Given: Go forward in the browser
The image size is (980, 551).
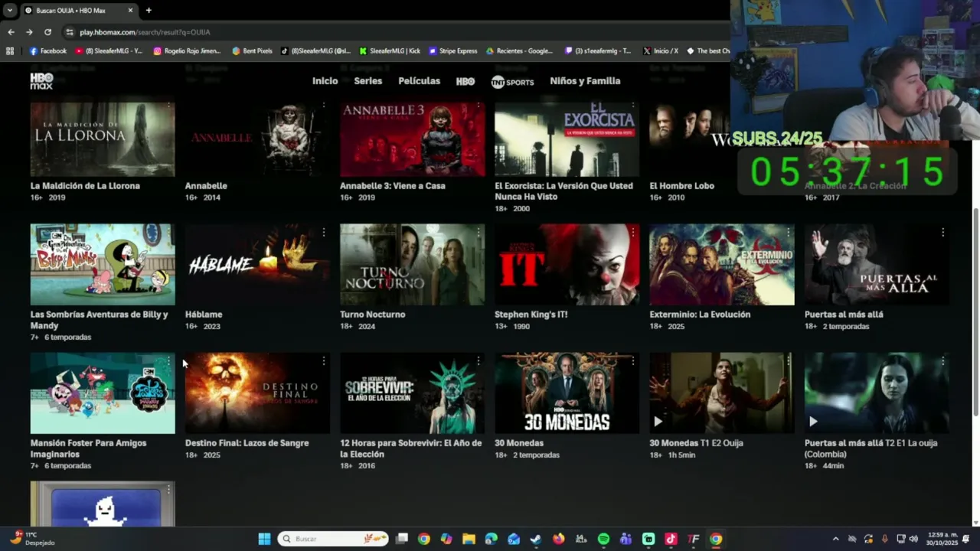Looking at the screenshot, I should pos(29,32).
